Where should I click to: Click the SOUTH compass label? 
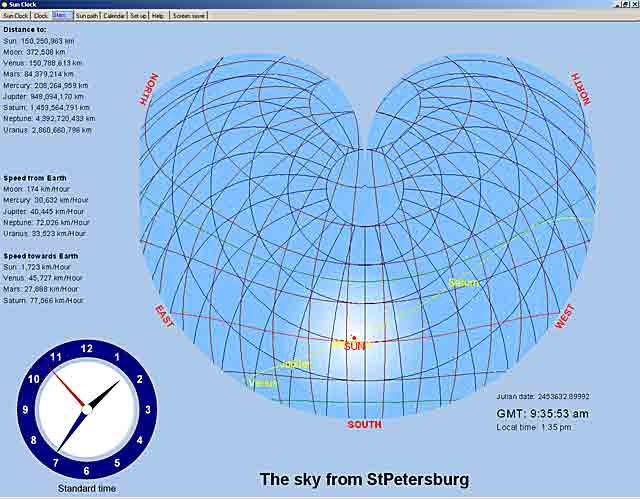364,424
